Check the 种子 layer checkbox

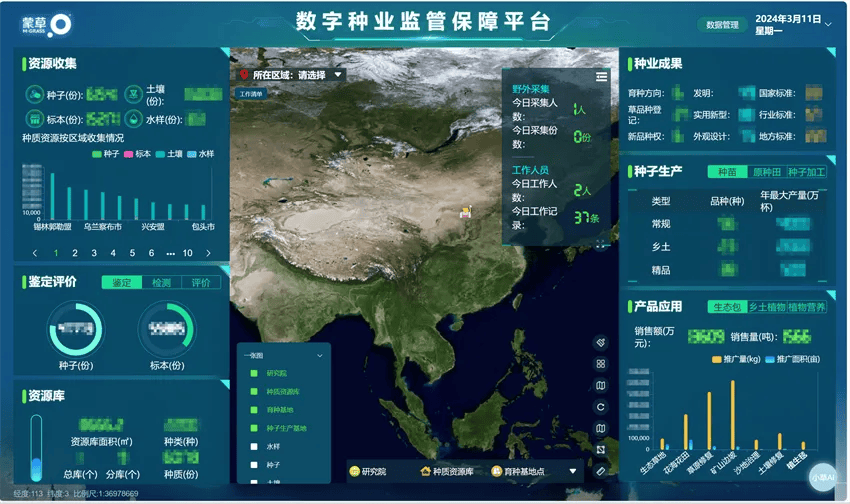click(x=254, y=465)
